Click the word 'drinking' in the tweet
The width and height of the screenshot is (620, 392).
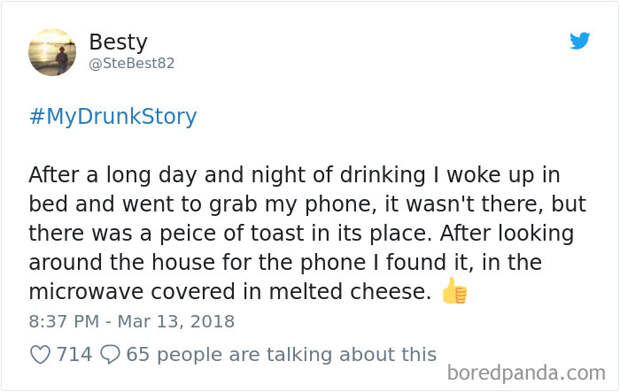[x=383, y=175]
